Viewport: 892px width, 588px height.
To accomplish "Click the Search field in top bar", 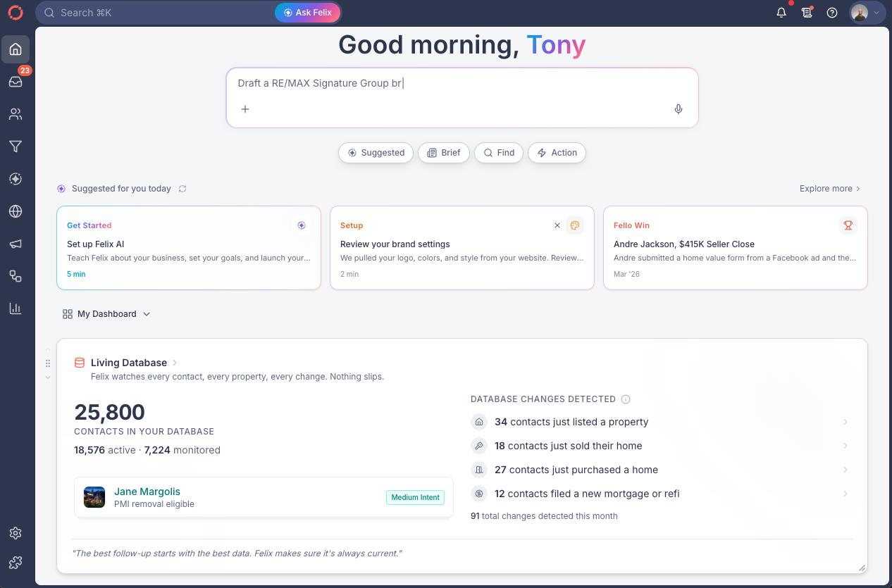I will tap(155, 13).
